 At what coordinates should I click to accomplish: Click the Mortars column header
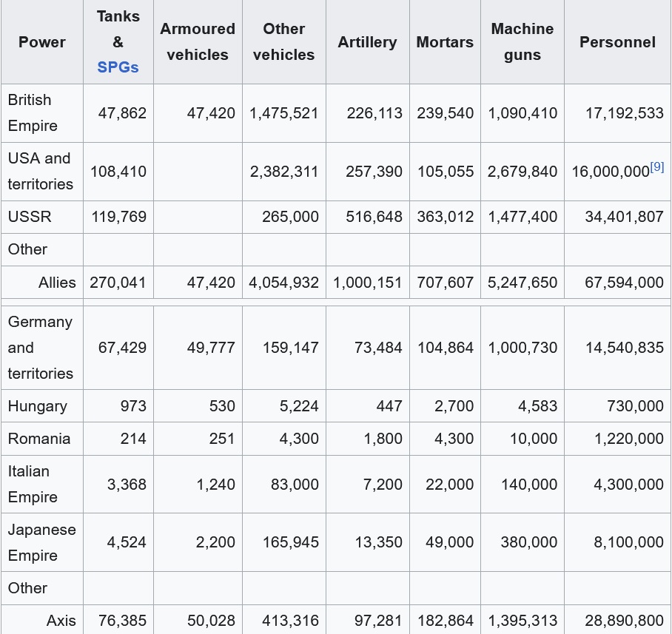click(x=445, y=42)
